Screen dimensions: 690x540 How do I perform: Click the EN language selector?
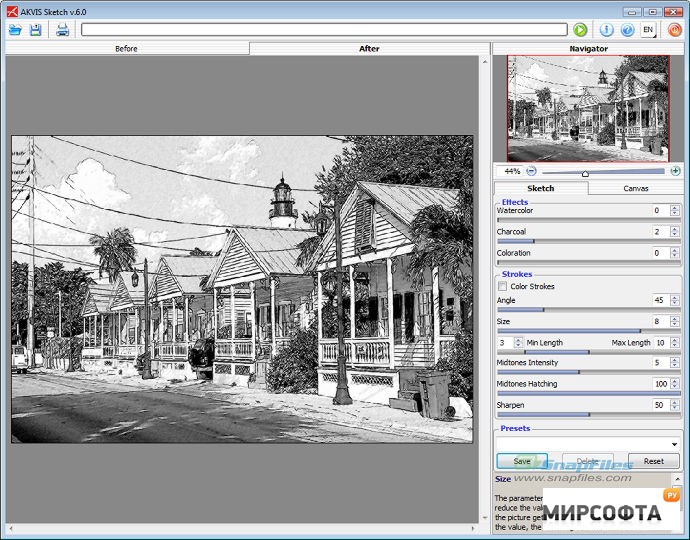[x=648, y=30]
